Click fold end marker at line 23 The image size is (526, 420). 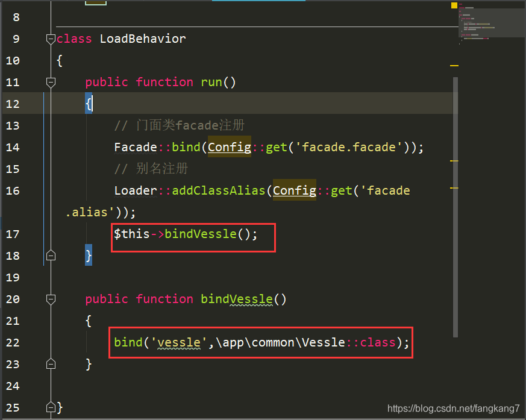pyautogui.click(x=51, y=364)
